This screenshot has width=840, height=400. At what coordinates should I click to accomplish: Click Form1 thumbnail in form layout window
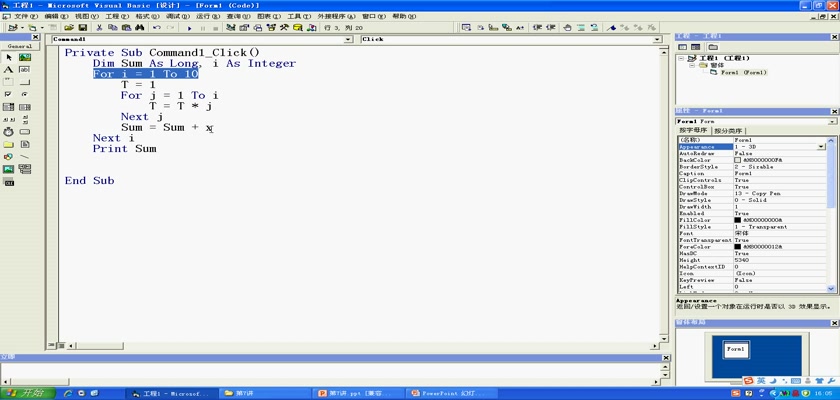point(735,349)
